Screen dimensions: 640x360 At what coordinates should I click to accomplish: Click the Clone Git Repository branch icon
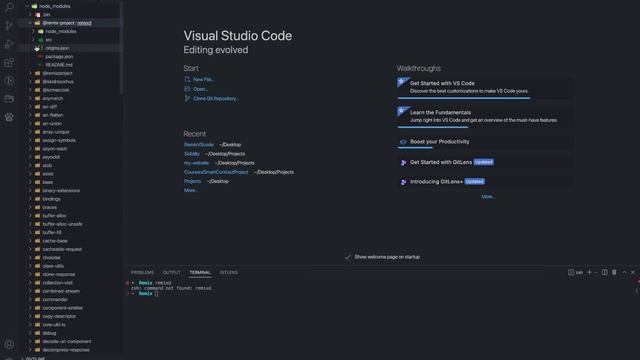pyautogui.click(x=187, y=98)
